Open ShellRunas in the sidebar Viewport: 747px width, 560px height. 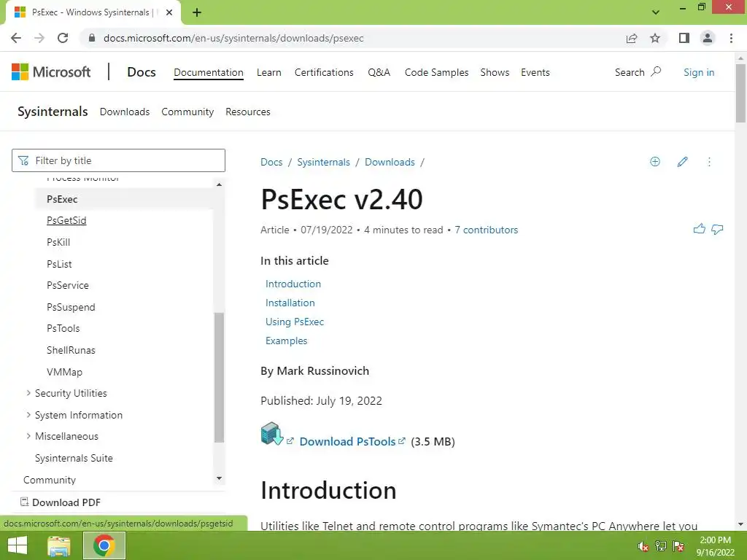(71, 350)
